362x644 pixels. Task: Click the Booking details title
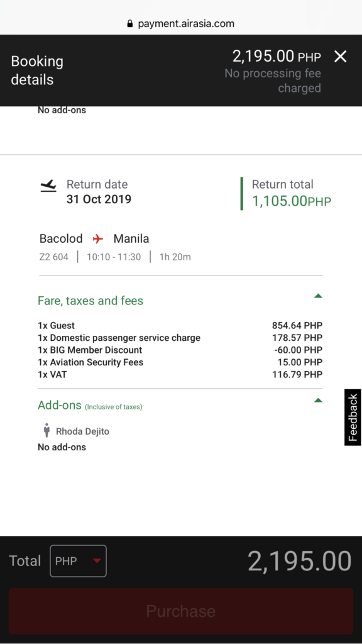click(x=37, y=70)
